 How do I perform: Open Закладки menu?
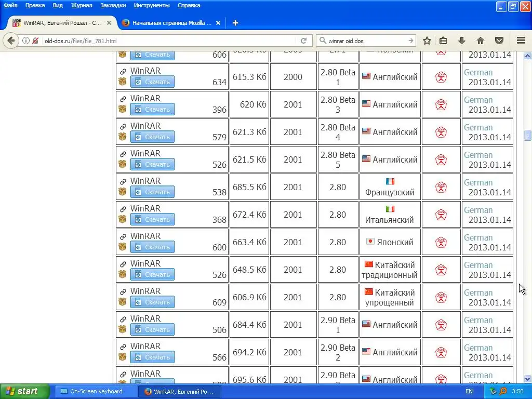tap(113, 5)
